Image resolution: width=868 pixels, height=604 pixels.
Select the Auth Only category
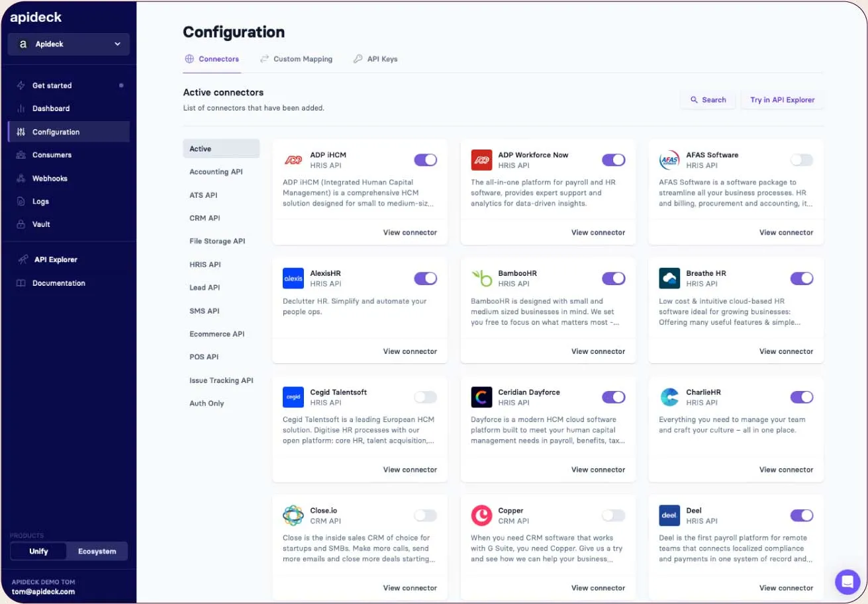pyautogui.click(x=207, y=404)
